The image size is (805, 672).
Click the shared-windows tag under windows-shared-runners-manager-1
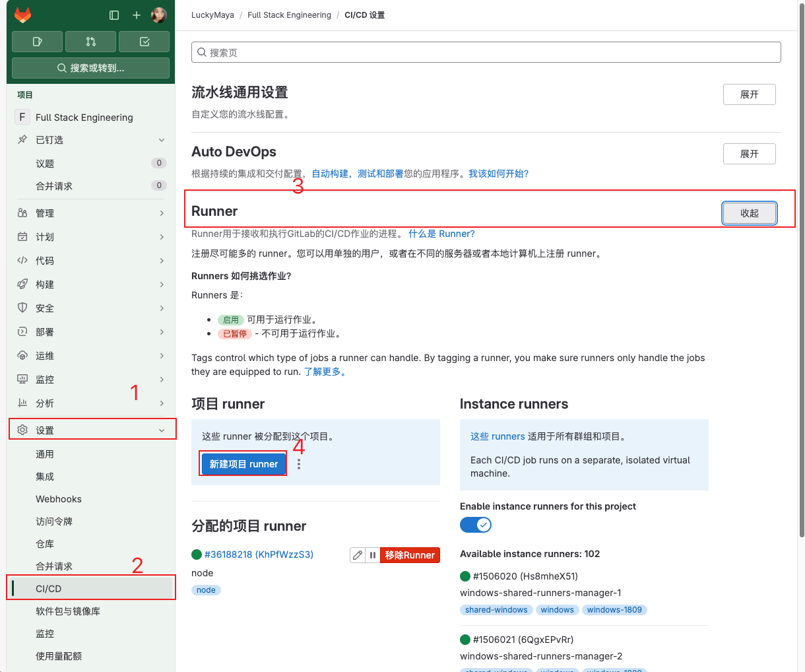point(496,610)
